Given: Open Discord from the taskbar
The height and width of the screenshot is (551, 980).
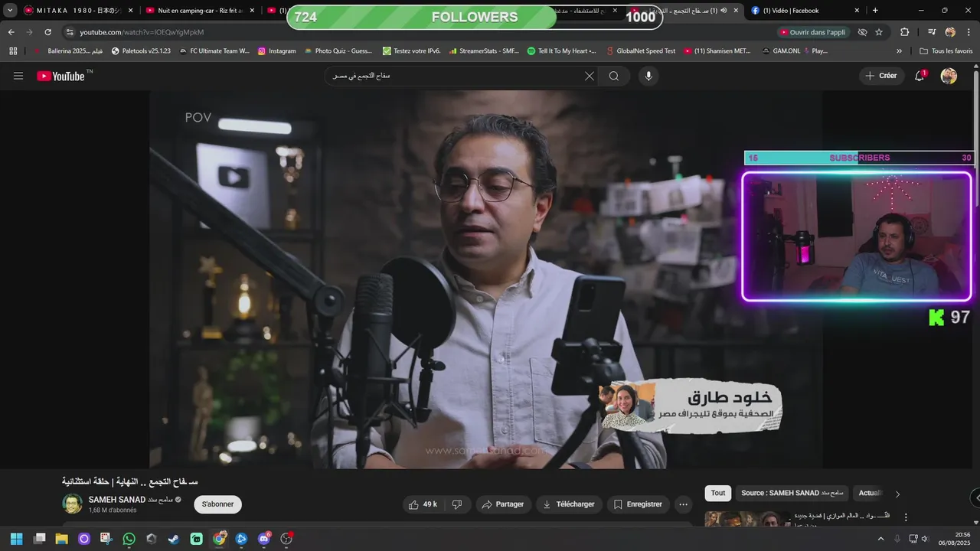Looking at the screenshot, I should [x=264, y=539].
